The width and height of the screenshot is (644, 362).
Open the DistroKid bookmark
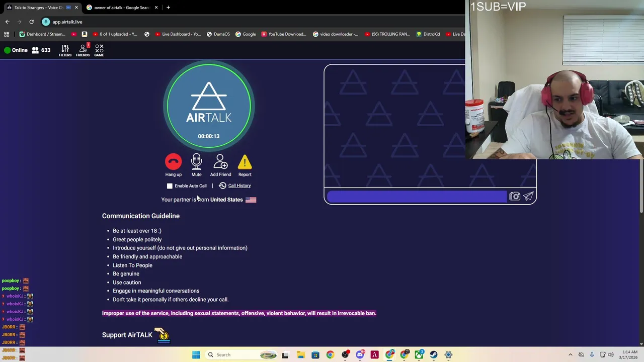[428, 34]
